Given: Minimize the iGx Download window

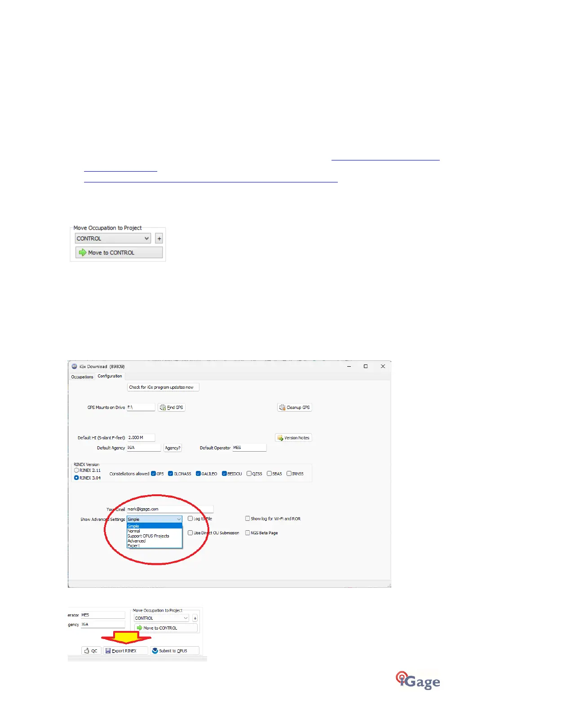Looking at the screenshot, I should coord(349,366).
